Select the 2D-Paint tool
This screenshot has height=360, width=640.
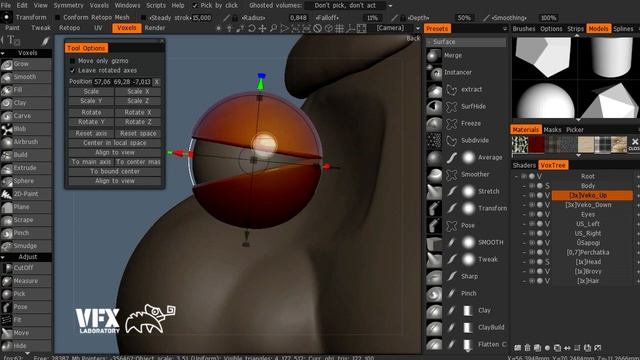(x=26, y=194)
